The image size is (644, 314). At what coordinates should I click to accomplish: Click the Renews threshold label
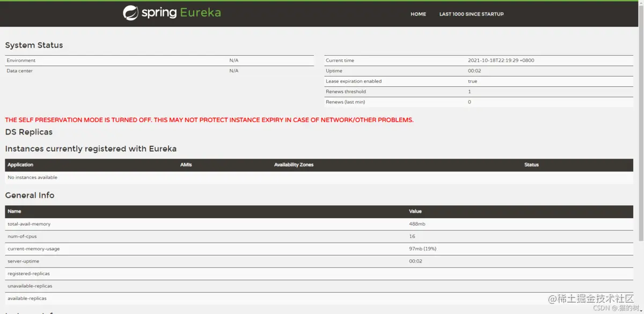(346, 92)
